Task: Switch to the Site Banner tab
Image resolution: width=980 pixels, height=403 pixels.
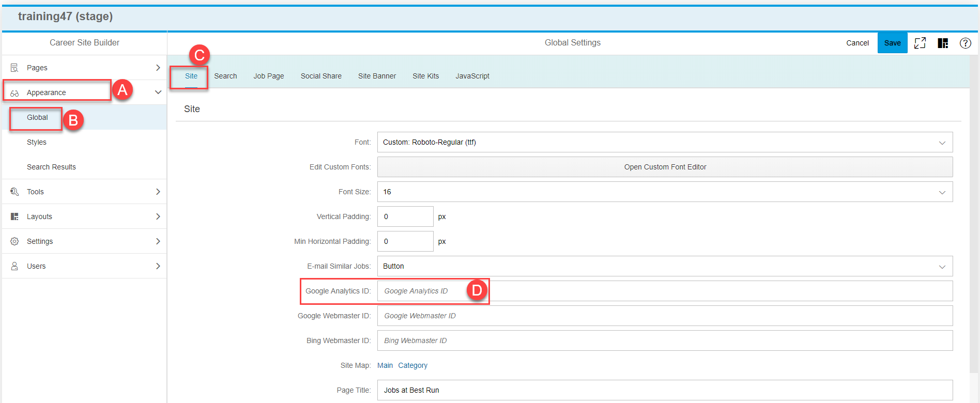Action: pos(377,76)
